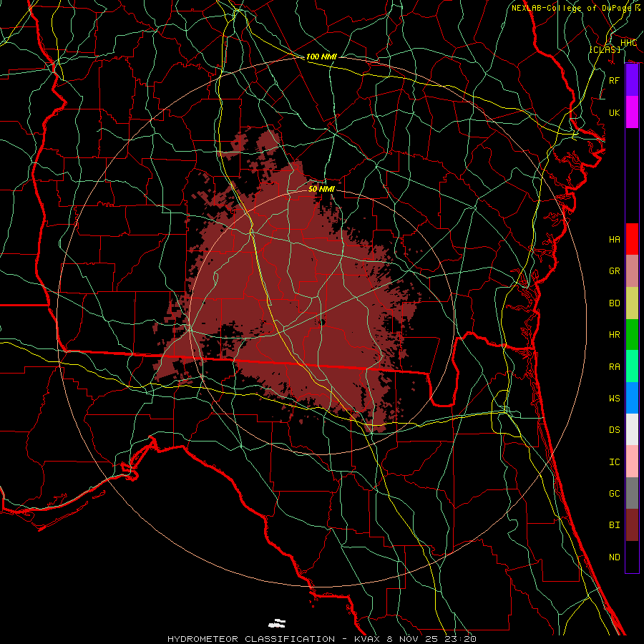Viewport: 644px width, 644px height.
Task: Click the BD yellow legend swatch
Action: pyautogui.click(x=632, y=303)
